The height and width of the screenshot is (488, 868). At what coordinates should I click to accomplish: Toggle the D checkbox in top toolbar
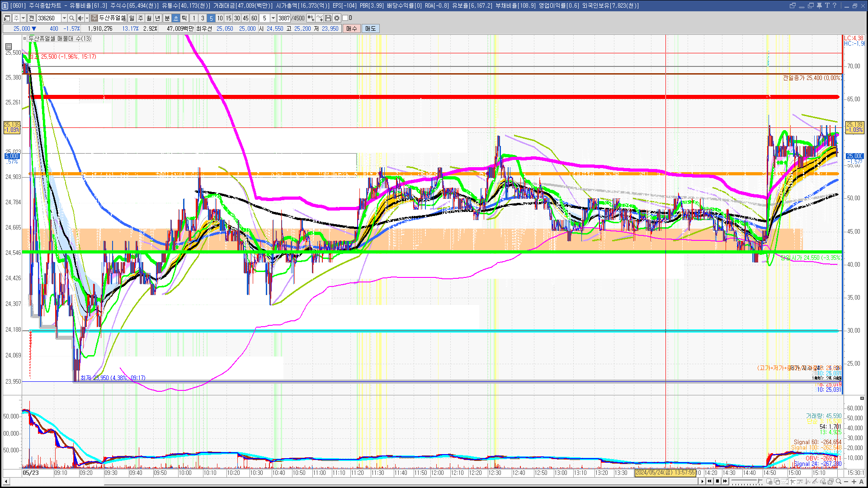(x=345, y=18)
